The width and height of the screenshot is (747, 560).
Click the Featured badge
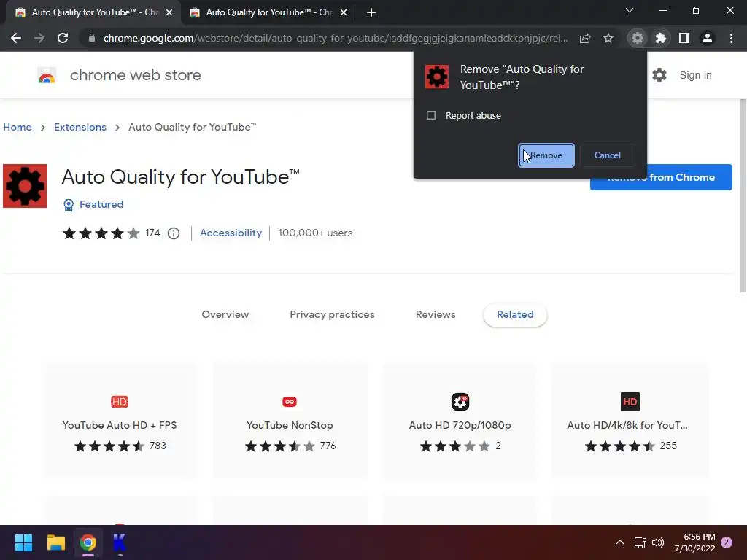(x=93, y=204)
